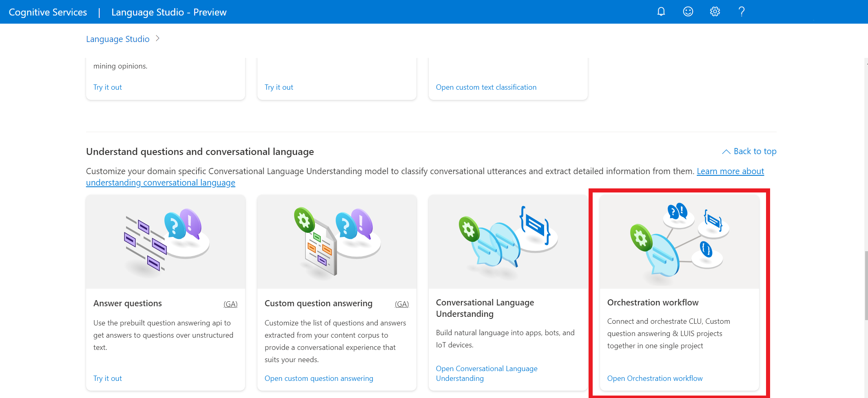Click the Answer questions card illustration
The image size is (868, 398).
pyautogui.click(x=166, y=242)
